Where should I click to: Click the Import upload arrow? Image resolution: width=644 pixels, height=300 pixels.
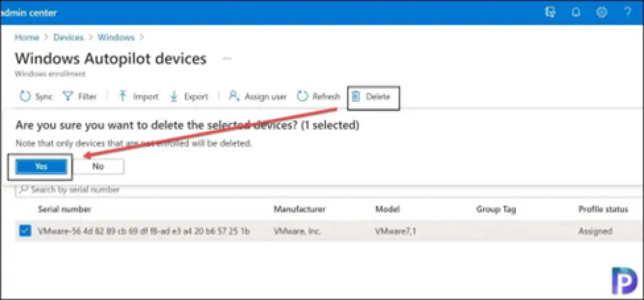pyautogui.click(x=122, y=96)
